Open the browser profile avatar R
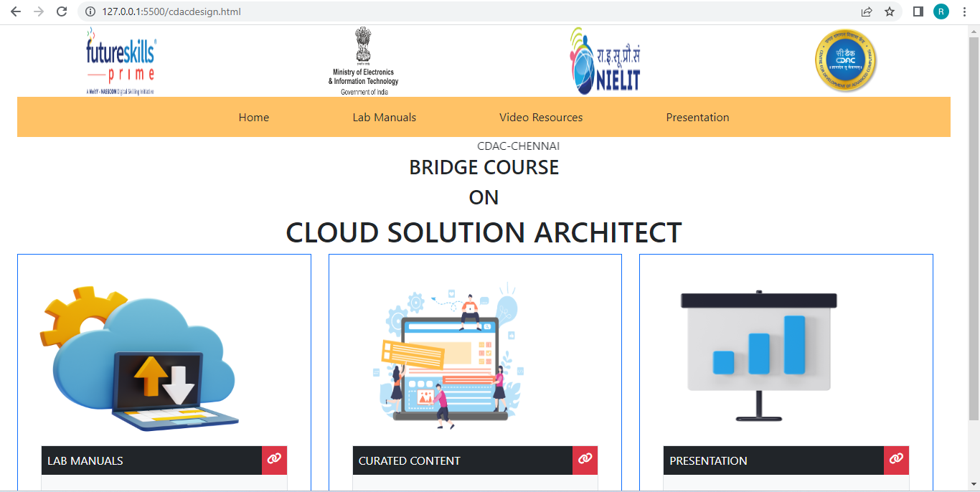Image resolution: width=980 pixels, height=492 pixels. (x=941, y=11)
